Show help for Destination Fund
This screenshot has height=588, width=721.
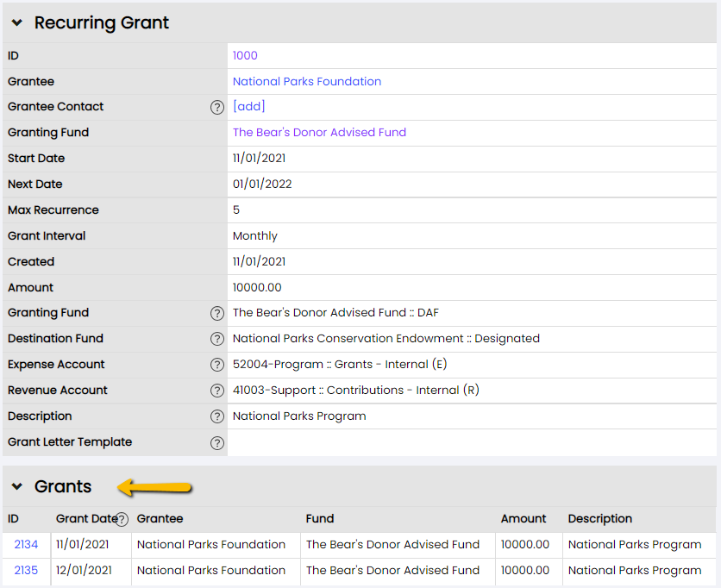[217, 339]
